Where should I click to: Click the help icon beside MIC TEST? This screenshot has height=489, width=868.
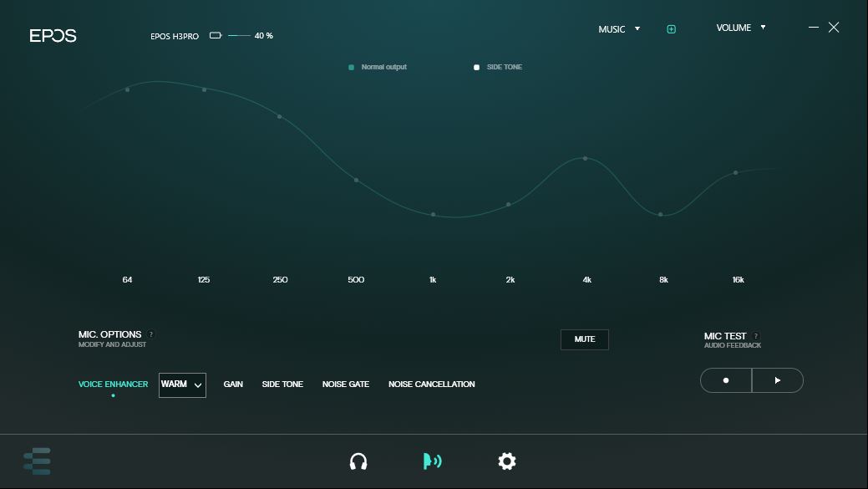(756, 336)
